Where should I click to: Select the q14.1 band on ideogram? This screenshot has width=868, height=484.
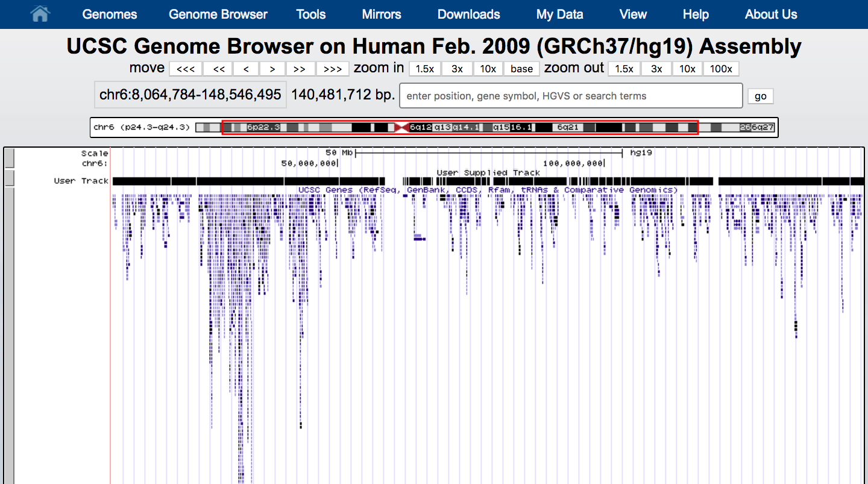[466, 127]
